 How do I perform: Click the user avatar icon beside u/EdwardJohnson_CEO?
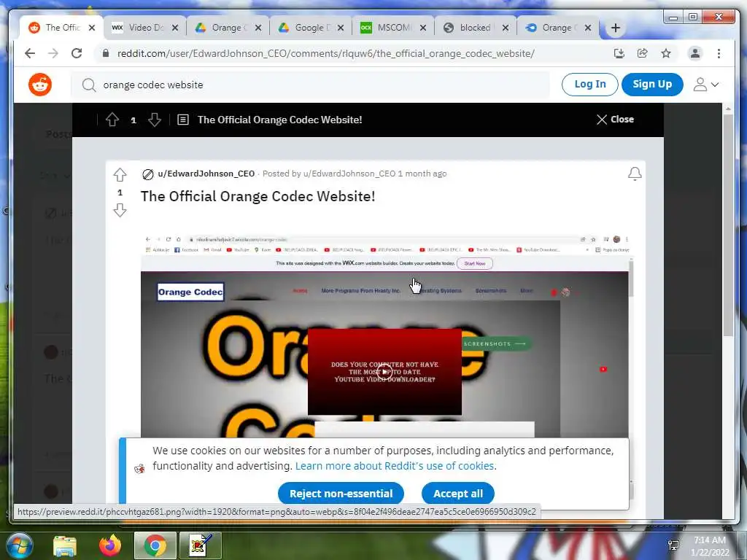point(147,174)
